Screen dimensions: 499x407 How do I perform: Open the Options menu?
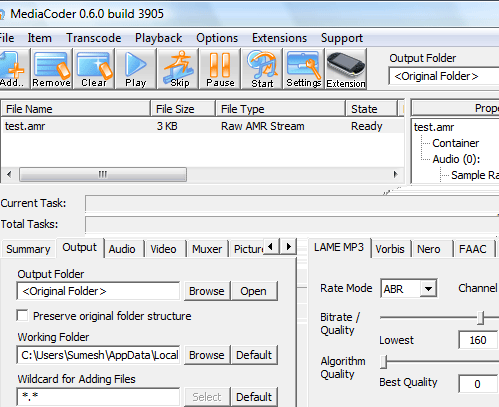pos(217,38)
